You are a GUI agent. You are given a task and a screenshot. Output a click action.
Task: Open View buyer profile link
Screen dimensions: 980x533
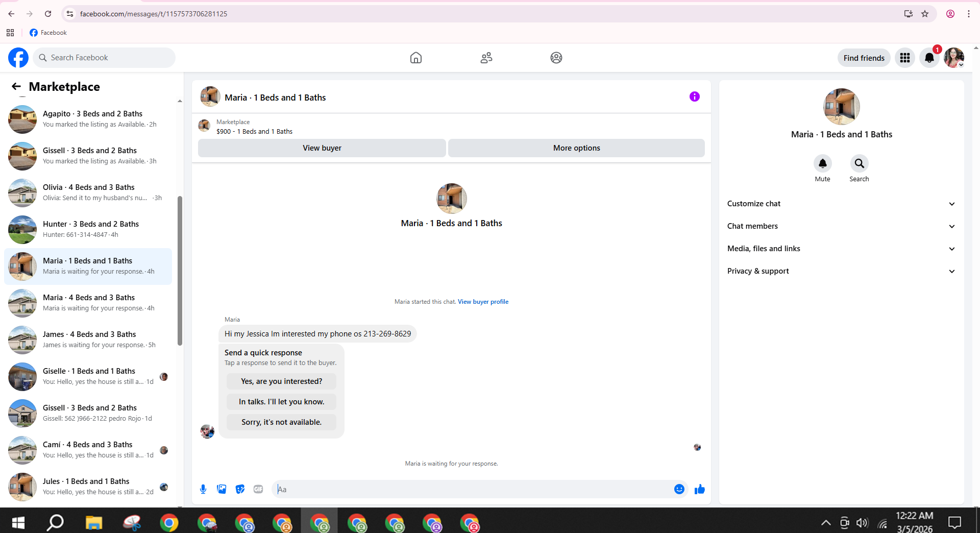point(483,302)
